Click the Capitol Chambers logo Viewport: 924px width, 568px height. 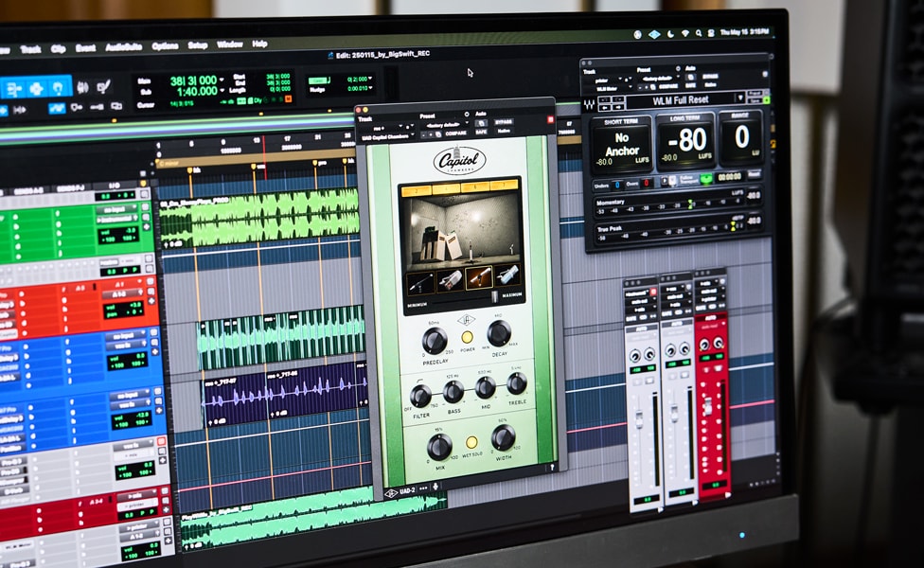pos(460,160)
